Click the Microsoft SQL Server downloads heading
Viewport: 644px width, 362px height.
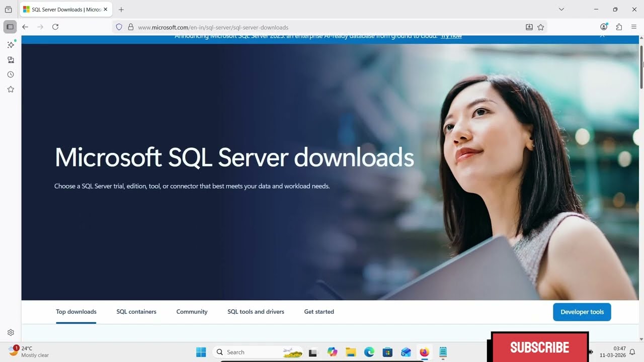[x=234, y=157]
